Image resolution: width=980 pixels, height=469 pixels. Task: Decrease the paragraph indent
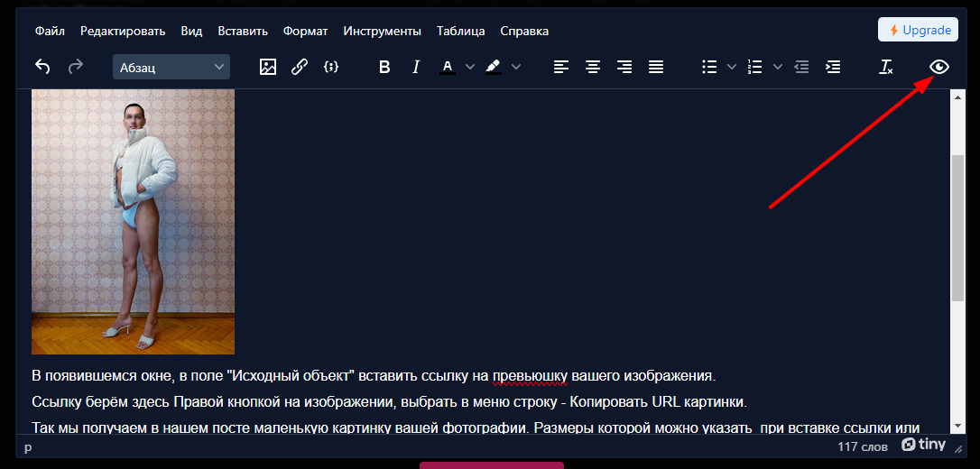801,67
